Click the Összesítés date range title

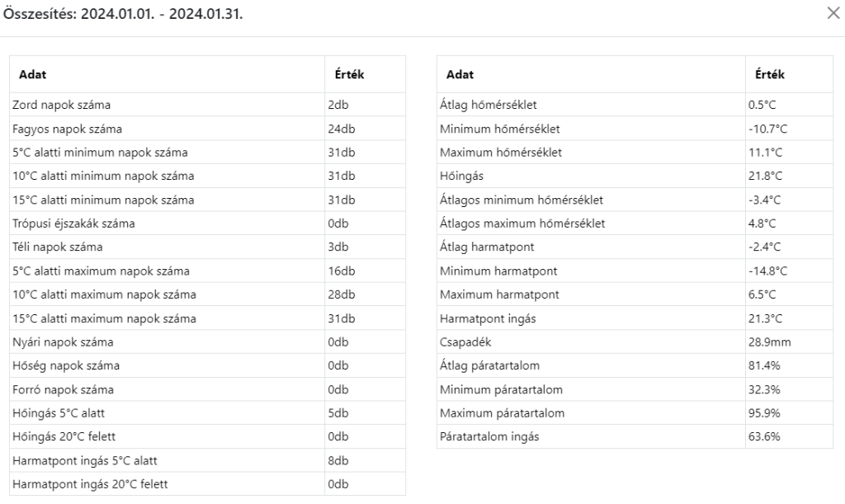tap(124, 15)
